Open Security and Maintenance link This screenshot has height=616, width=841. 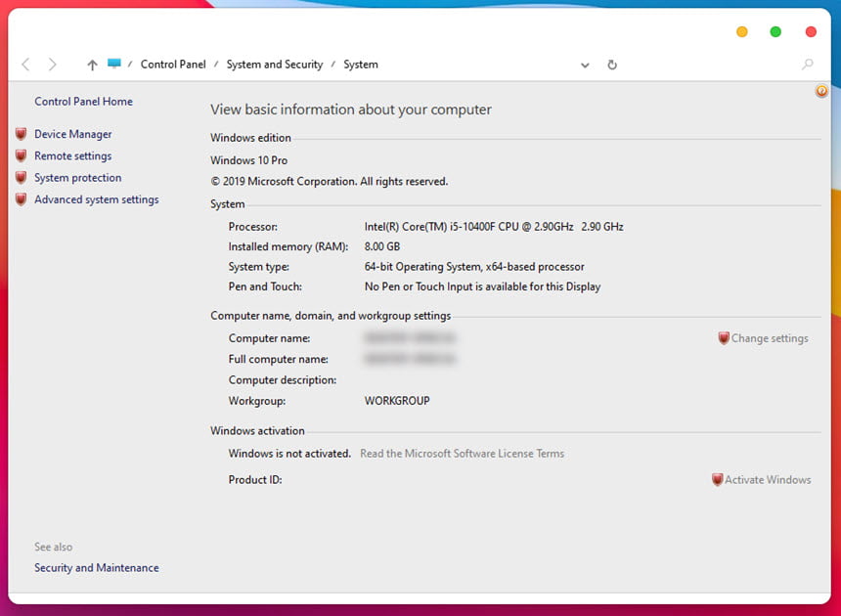[x=97, y=568]
